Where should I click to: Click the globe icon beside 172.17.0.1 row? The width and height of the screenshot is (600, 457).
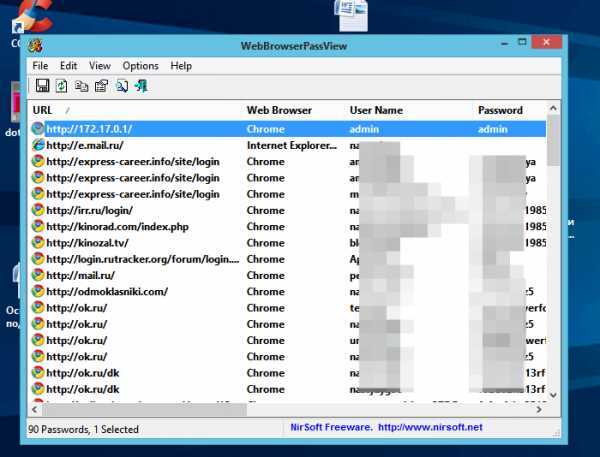pyautogui.click(x=38, y=129)
